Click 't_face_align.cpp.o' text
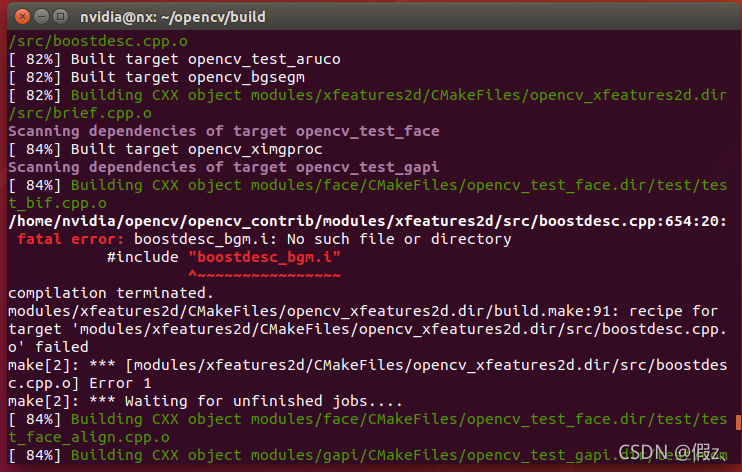The image size is (742, 472). pyautogui.click(x=89, y=437)
